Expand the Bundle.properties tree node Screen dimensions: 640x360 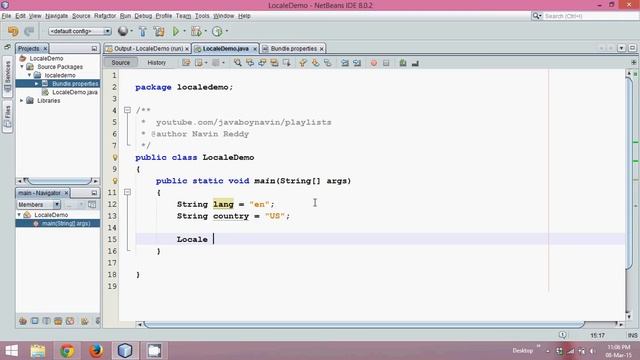click(36, 84)
